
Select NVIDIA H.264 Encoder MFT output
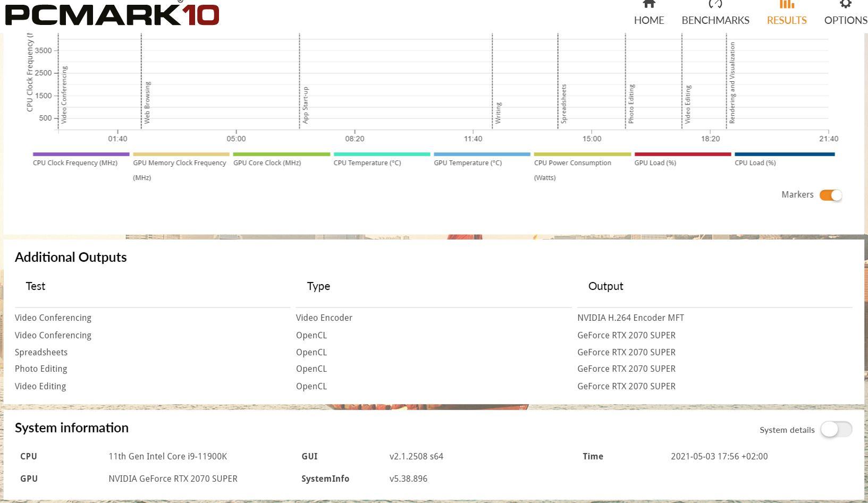pos(630,318)
